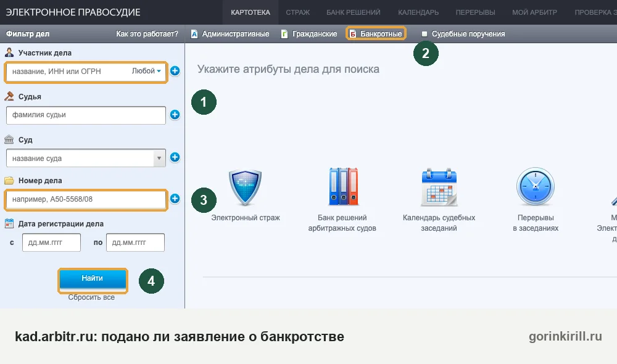Click the Участник дела person icon

tap(9, 52)
